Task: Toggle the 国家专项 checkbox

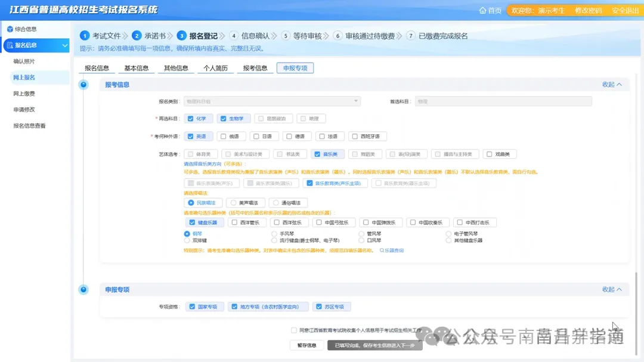Action: tap(192, 307)
